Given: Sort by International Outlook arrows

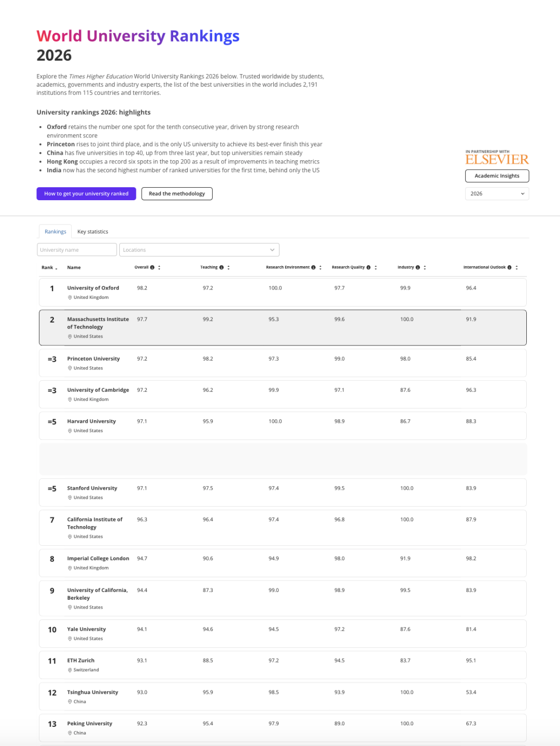Looking at the screenshot, I should click(517, 268).
